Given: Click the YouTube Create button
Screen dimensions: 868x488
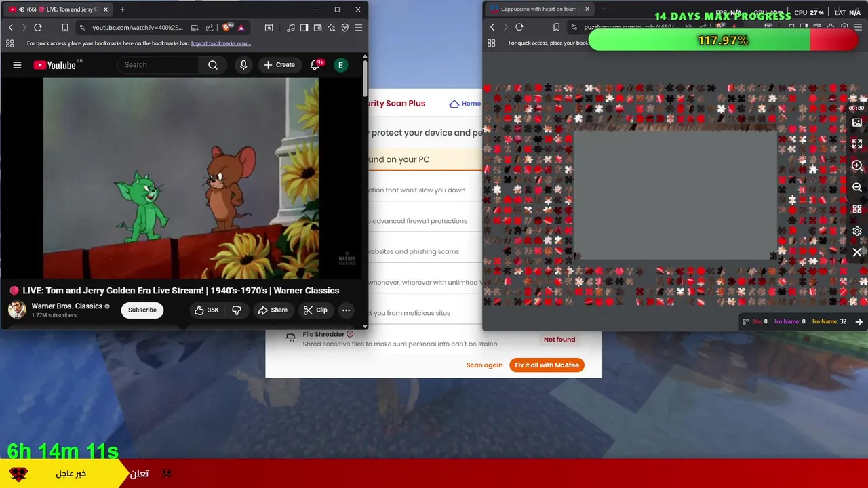Looking at the screenshot, I should [279, 65].
